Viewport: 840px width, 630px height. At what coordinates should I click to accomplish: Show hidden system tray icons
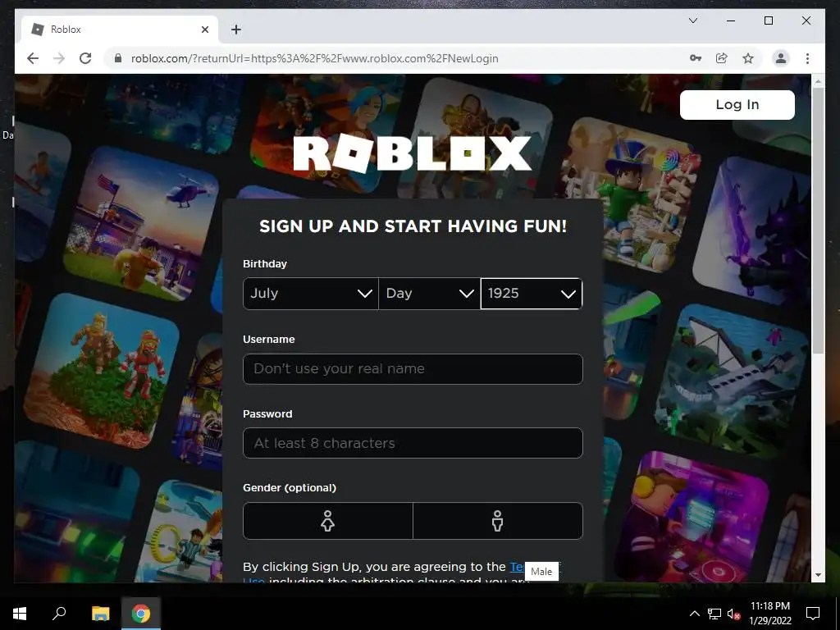pos(694,614)
